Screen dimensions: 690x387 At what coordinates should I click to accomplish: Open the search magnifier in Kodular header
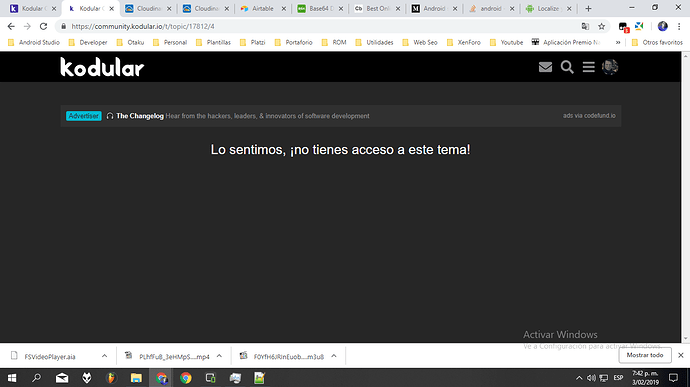(567, 67)
